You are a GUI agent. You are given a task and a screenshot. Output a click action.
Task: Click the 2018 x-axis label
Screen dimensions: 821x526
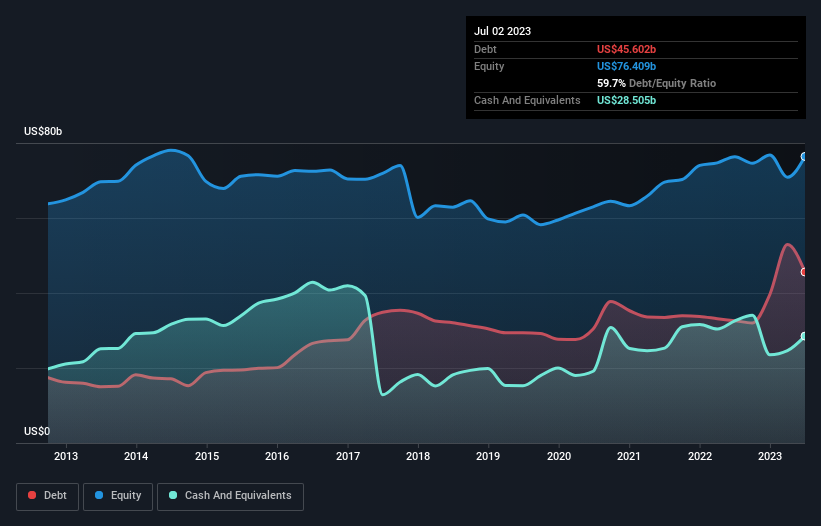pyautogui.click(x=418, y=456)
